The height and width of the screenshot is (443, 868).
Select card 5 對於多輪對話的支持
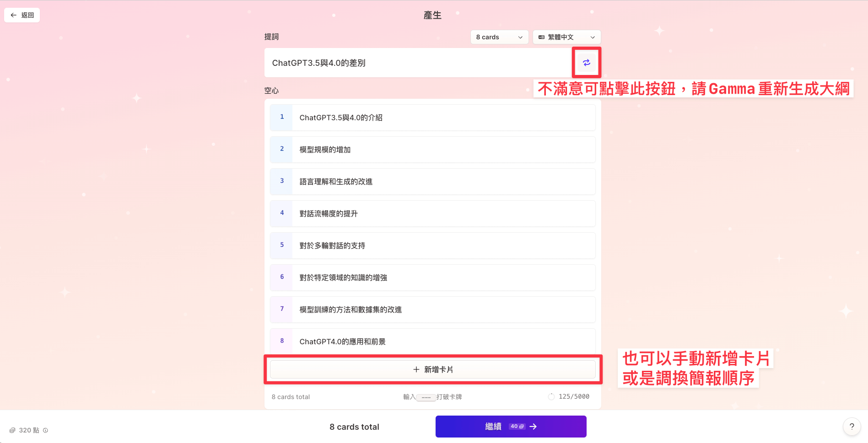pos(443,246)
